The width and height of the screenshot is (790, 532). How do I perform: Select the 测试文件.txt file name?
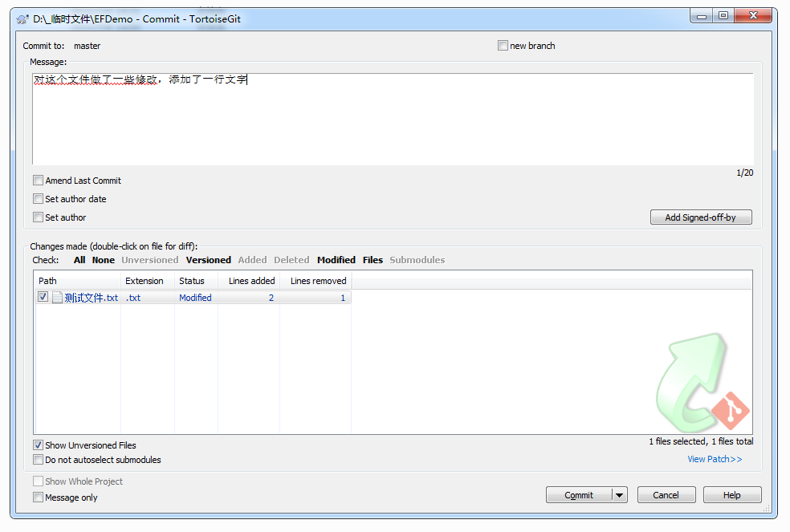[x=92, y=298]
